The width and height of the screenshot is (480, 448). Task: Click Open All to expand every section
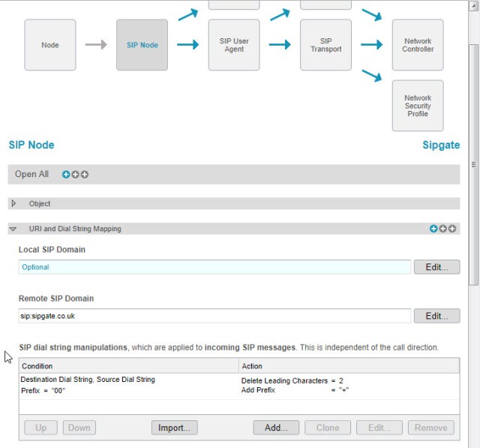click(x=31, y=174)
